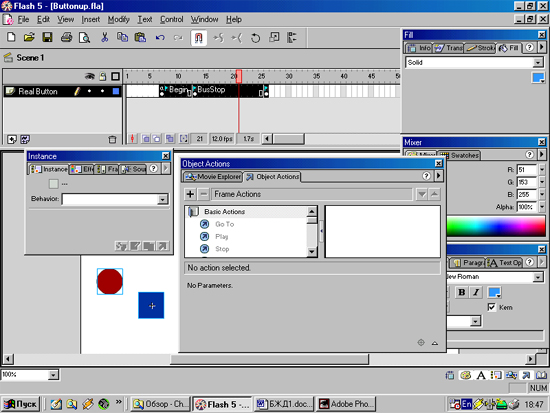Switch to the Swatches tab

pyautogui.click(x=460, y=155)
